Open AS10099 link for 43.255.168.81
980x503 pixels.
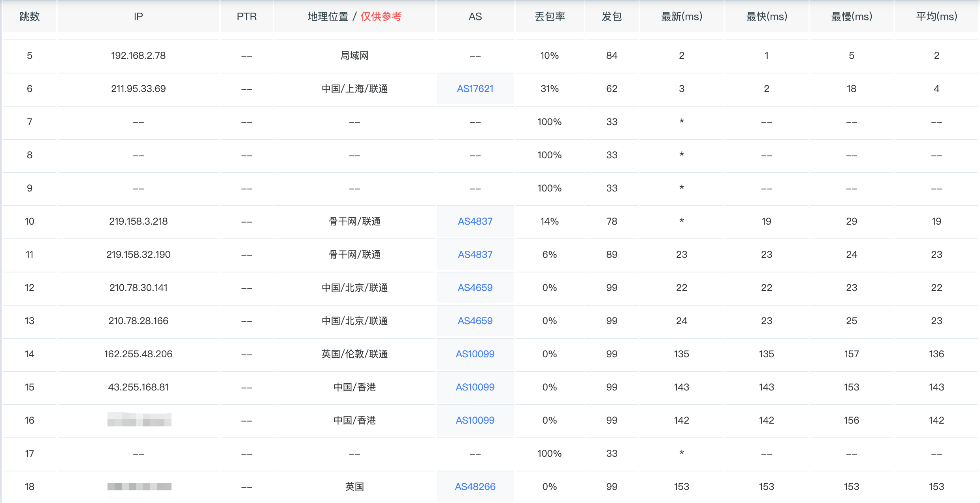[475, 387]
